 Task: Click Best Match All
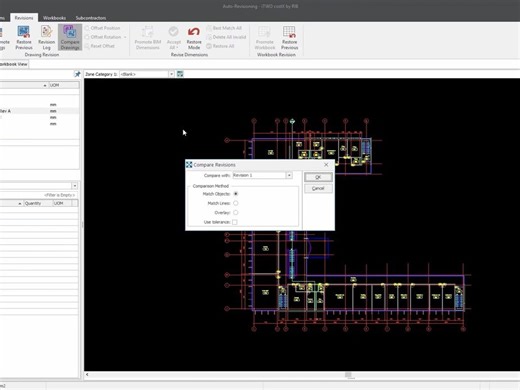coord(224,28)
